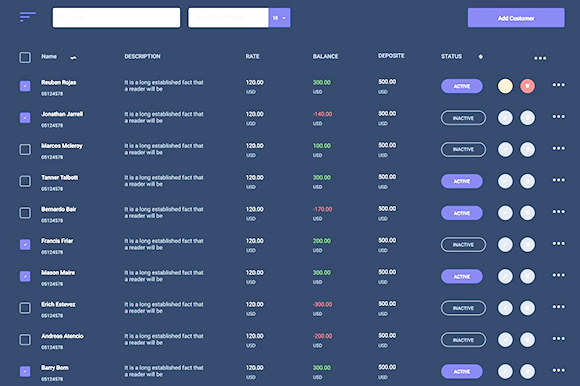Edit Reuben Rojas with pencil icon
The height and width of the screenshot is (386, 580).
click(505, 86)
